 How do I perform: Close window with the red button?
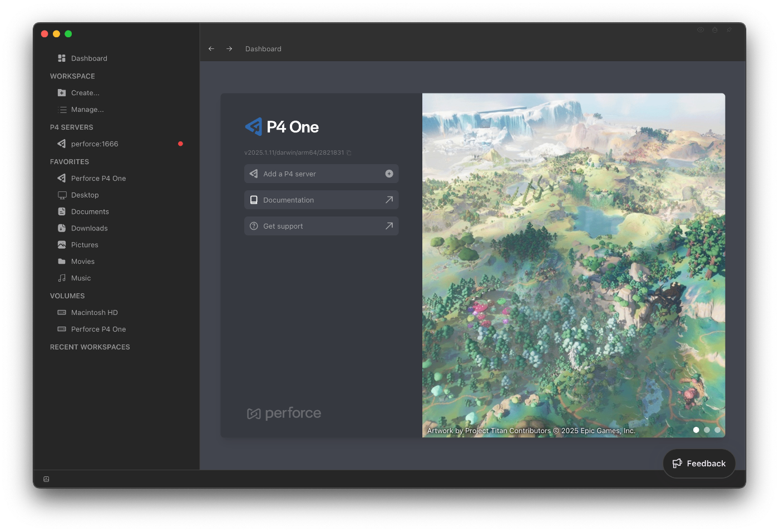click(x=45, y=34)
